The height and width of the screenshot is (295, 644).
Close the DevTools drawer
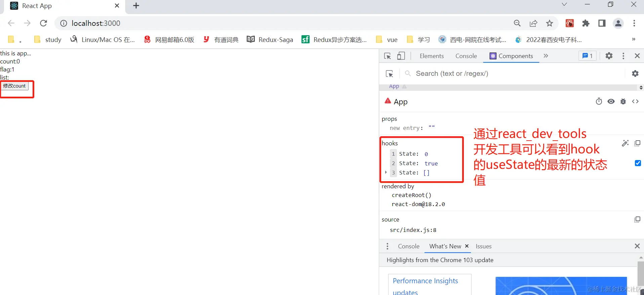point(637,246)
